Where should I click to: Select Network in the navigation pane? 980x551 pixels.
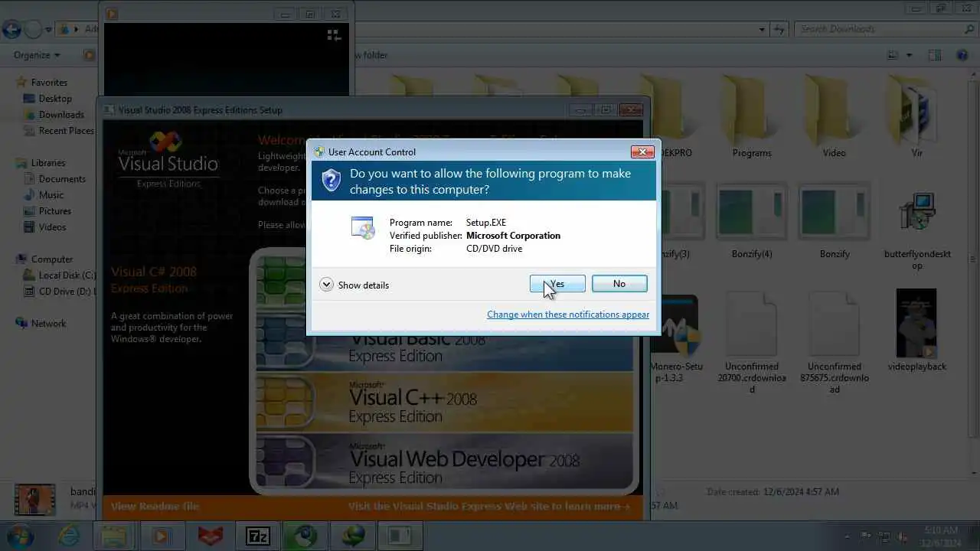coord(48,323)
